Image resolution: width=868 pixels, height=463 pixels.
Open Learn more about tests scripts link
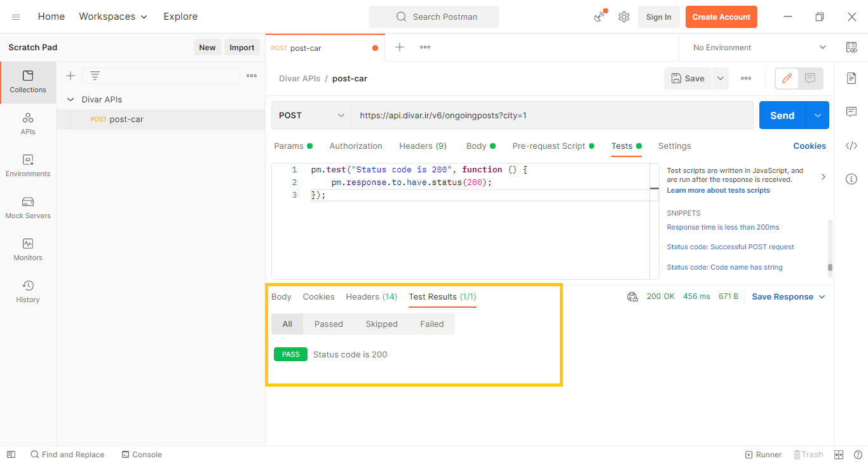[x=718, y=190]
